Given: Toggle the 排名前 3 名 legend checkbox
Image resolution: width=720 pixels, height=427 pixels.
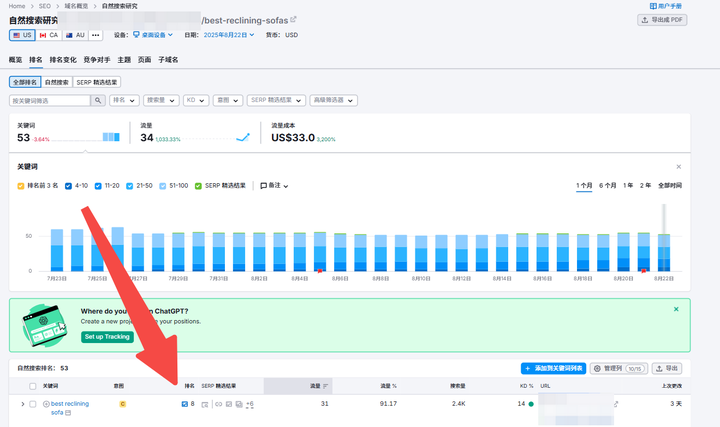Looking at the screenshot, I should pyautogui.click(x=21, y=186).
